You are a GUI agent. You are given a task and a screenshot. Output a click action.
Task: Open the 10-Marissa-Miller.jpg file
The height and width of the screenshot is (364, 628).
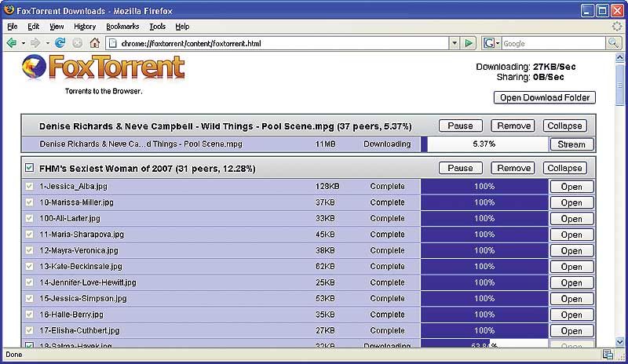click(571, 202)
